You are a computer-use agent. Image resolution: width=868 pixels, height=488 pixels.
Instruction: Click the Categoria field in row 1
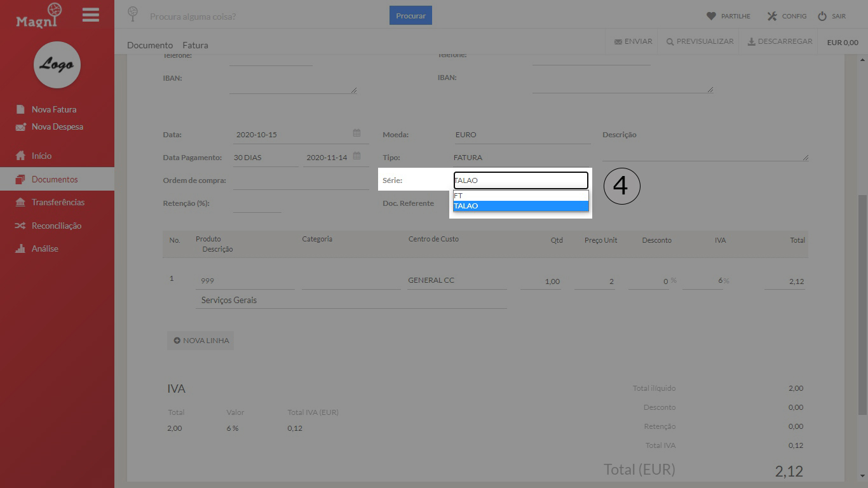tap(351, 280)
